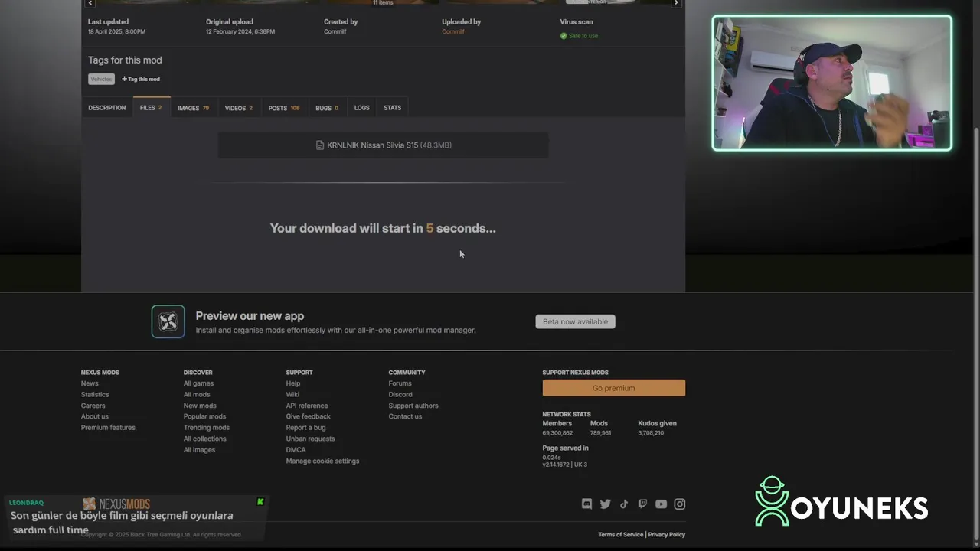The width and height of the screenshot is (980, 551).
Task: Open the Discord community text link
Action: click(x=400, y=395)
